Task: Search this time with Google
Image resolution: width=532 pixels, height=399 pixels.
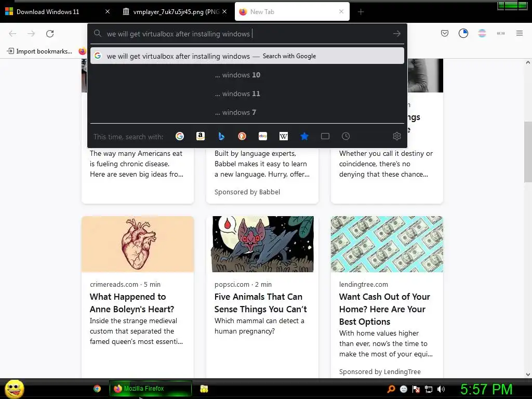Action: point(179,137)
